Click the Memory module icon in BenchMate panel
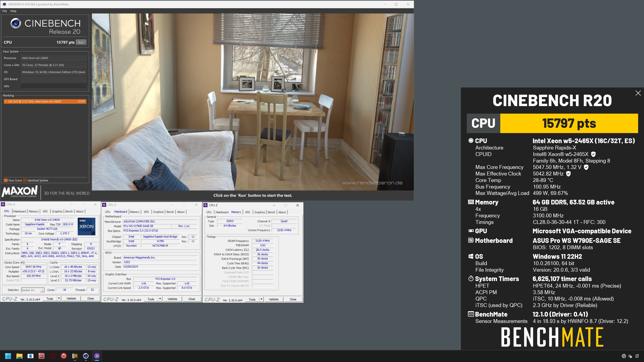The image size is (644, 362). coord(471,202)
